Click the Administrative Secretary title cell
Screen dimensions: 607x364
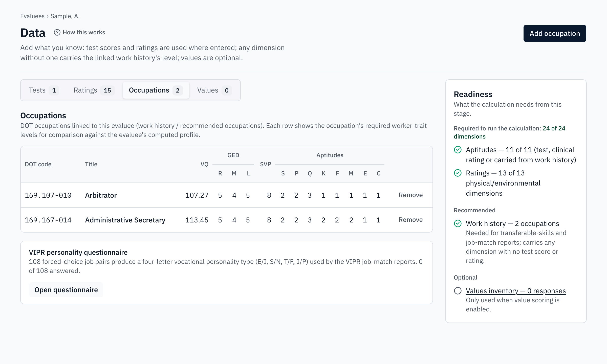click(125, 220)
